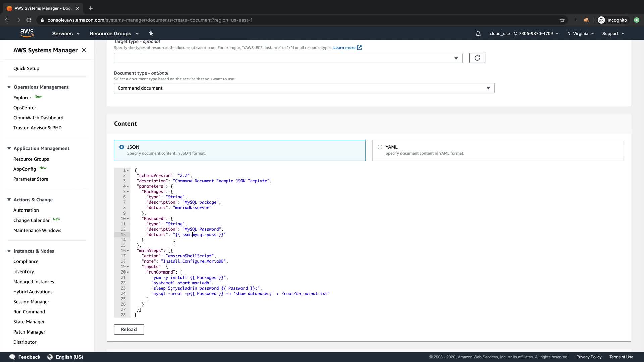
Task: Open the Document type dropdown
Action: coord(304,88)
